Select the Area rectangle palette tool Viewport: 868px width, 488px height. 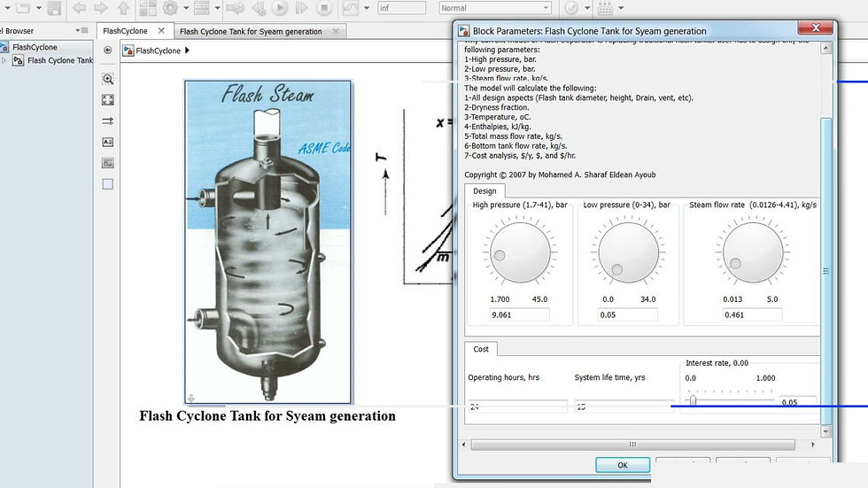point(108,184)
